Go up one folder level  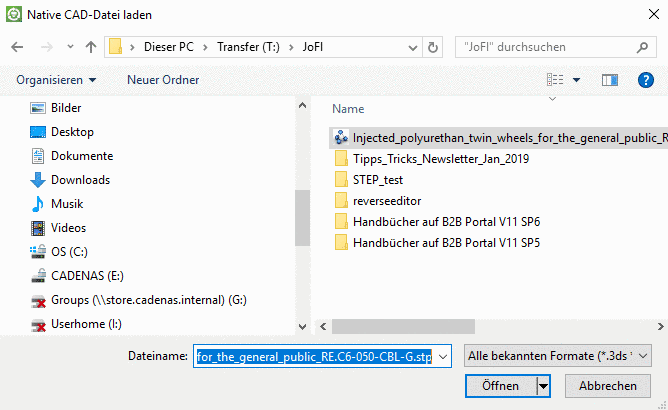[90, 47]
